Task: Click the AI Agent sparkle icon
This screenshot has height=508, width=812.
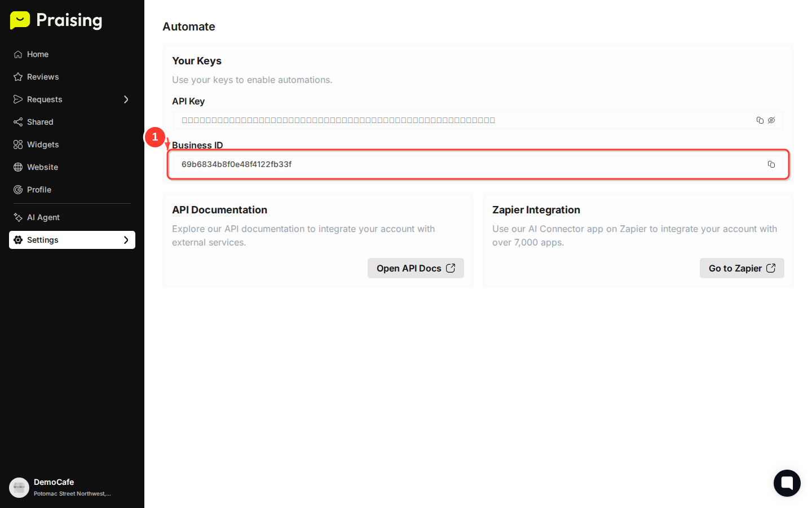Action: click(x=17, y=217)
